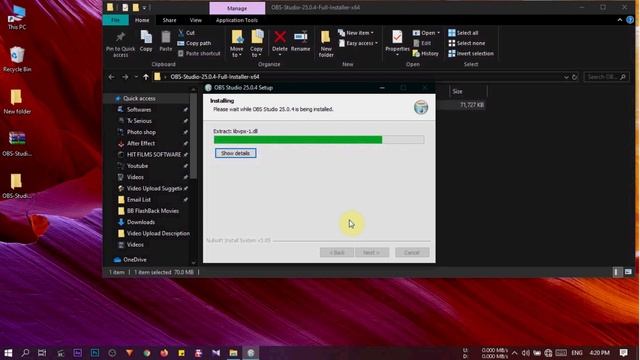The width and height of the screenshot is (640, 360).
Task: Click Cancel in OBS Setup
Action: pyautogui.click(x=412, y=253)
